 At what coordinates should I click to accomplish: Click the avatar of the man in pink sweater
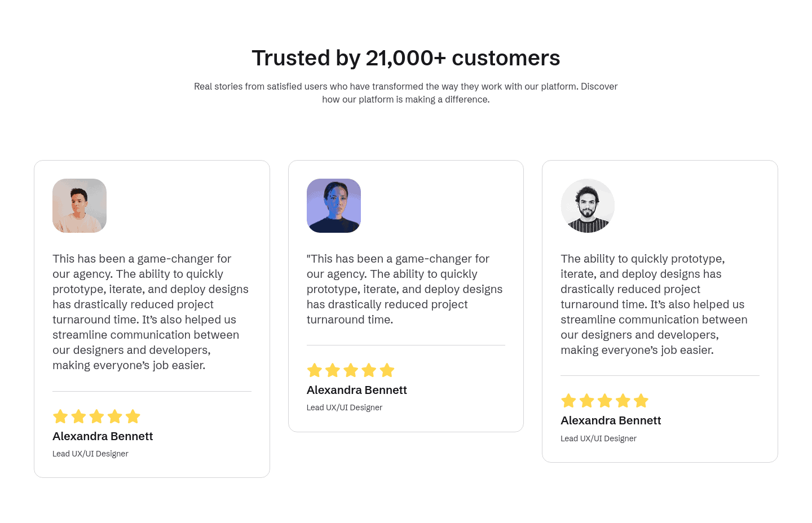coord(80,206)
